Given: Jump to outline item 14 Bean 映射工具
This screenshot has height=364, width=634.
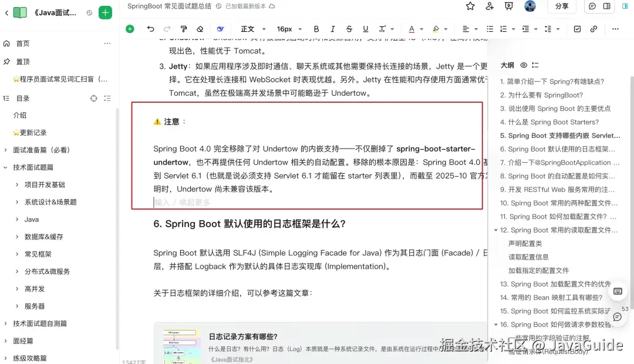Looking at the screenshot, I should tap(551, 298).
